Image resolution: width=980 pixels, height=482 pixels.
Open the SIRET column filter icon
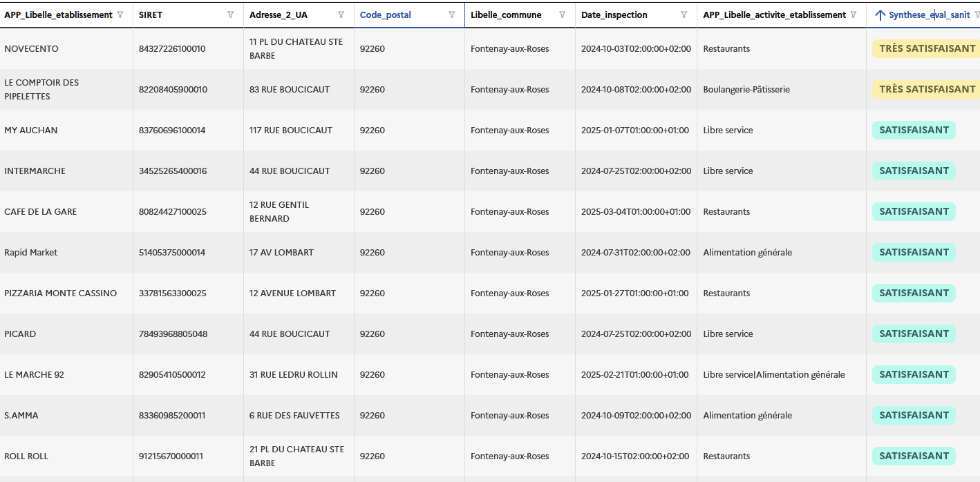tap(231, 15)
